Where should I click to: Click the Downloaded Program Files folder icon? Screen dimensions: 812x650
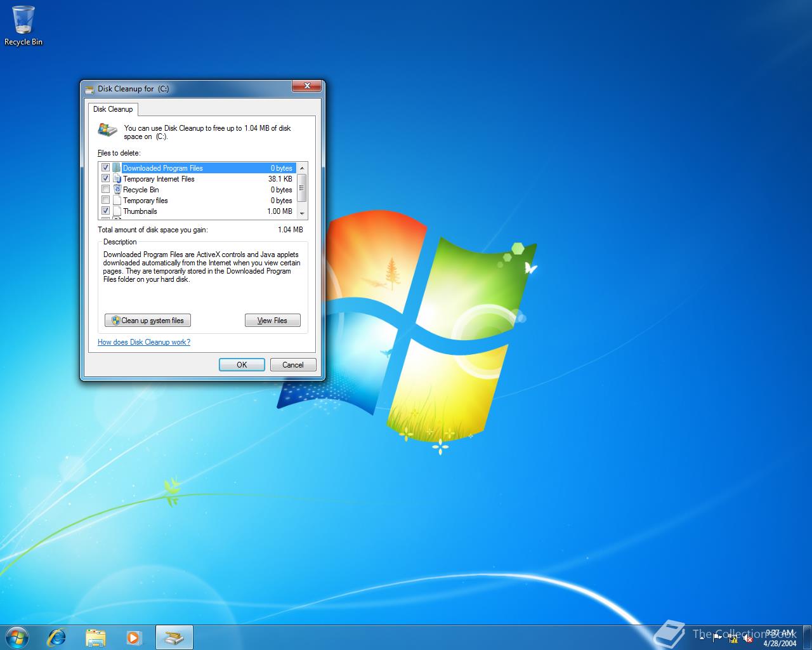tap(117, 168)
